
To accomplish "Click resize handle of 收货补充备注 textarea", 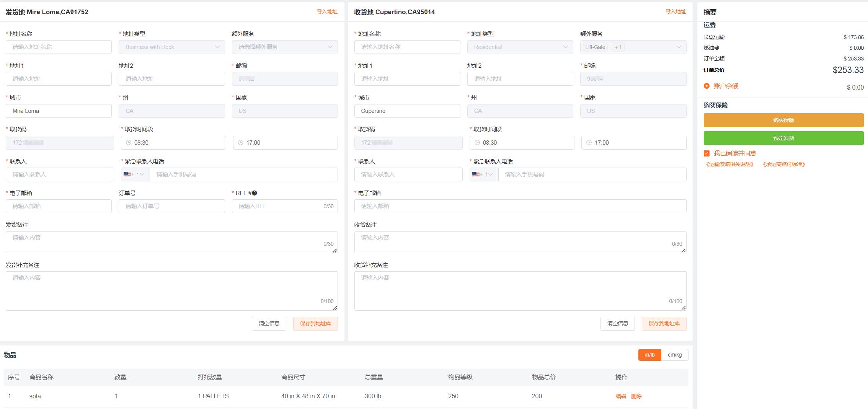I will tap(684, 308).
